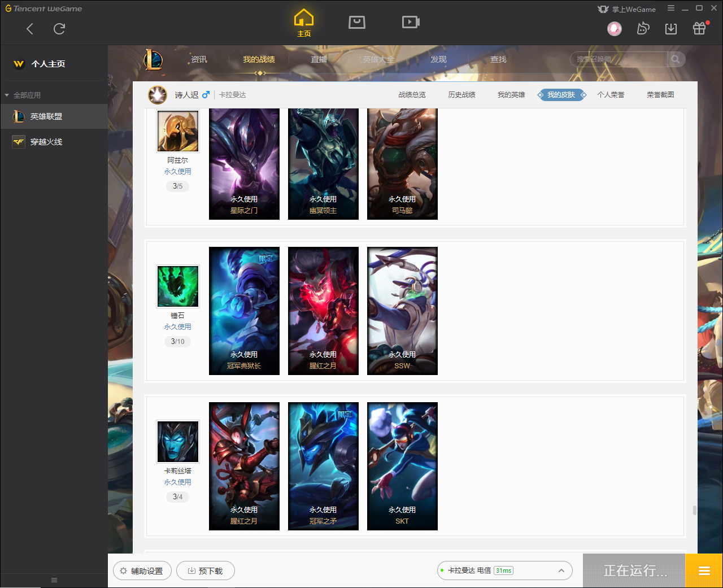Focus the 搜索召唤师 search field
This screenshot has width=723, height=588.
(x=619, y=59)
